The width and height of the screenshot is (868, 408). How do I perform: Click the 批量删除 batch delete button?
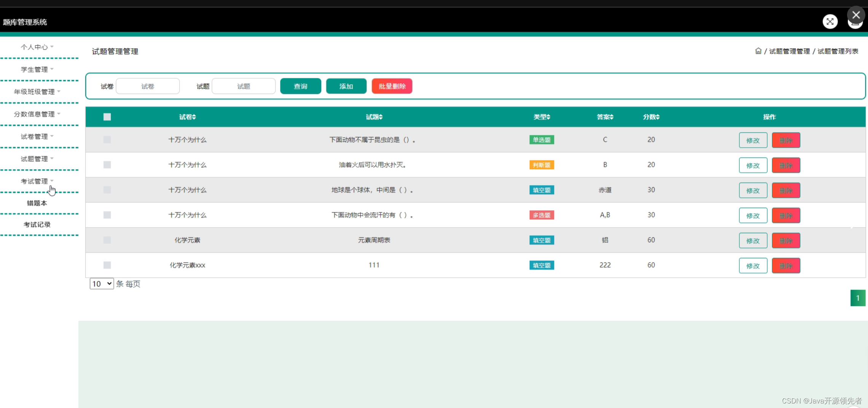point(392,86)
